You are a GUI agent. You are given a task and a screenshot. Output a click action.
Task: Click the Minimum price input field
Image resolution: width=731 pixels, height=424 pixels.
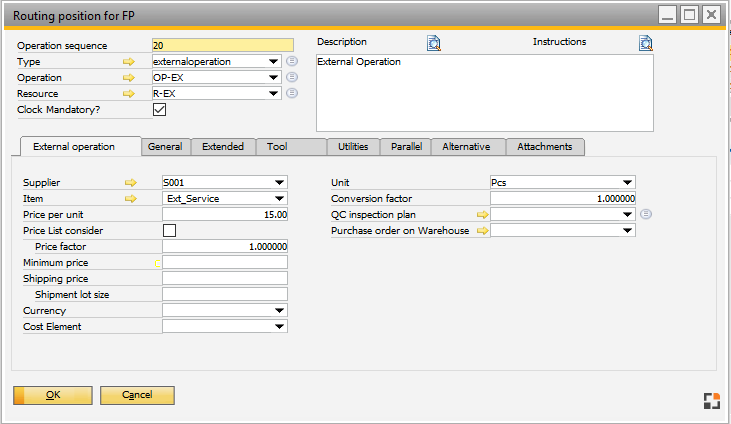click(x=224, y=262)
